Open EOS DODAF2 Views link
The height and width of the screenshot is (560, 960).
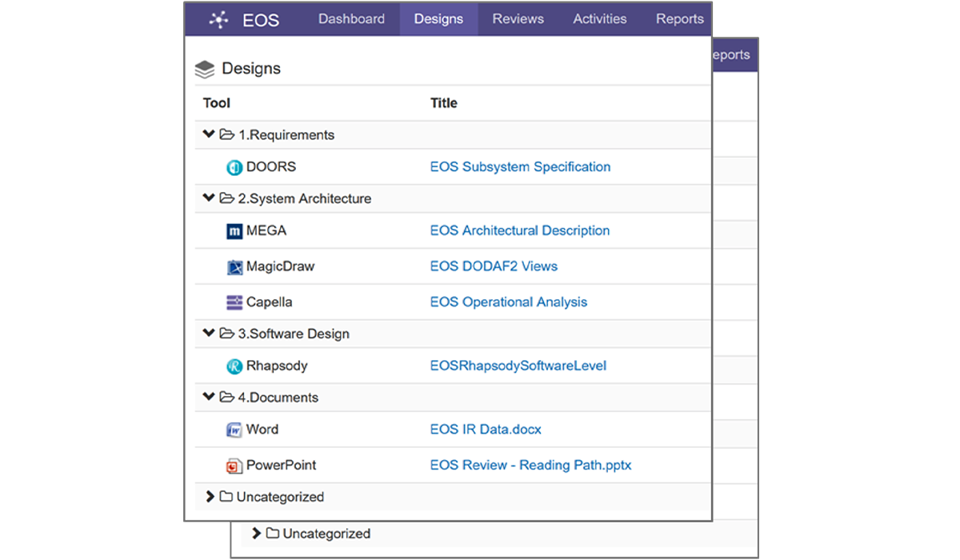[x=494, y=266]
